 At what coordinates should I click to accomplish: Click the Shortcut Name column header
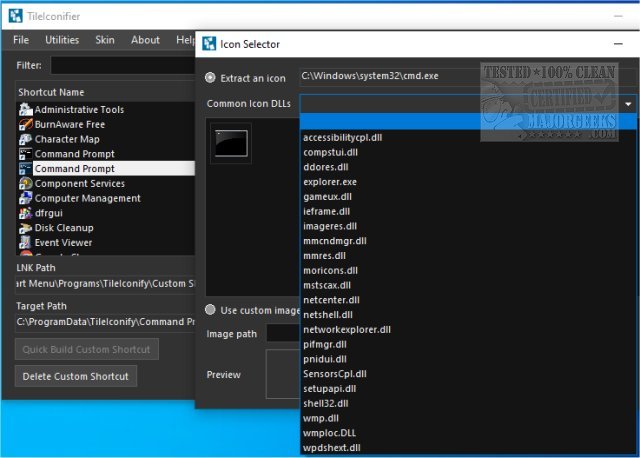pos(105,92)
